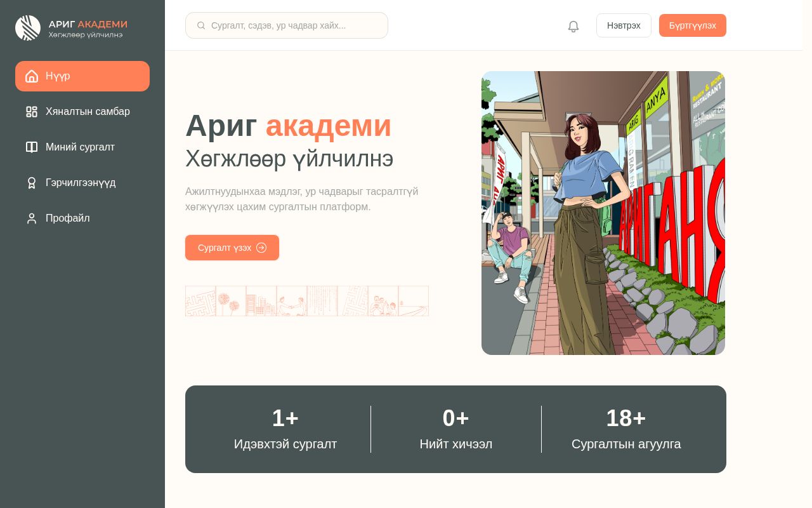This screenshot has width=812, height=508.
Task: Open Миний сургалт section
Action: pos(82,147)
